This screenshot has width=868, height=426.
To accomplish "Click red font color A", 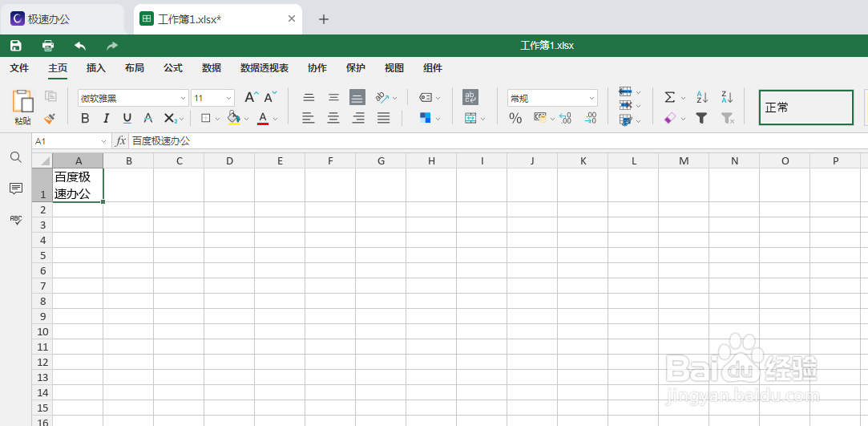I will pos(263,118).
